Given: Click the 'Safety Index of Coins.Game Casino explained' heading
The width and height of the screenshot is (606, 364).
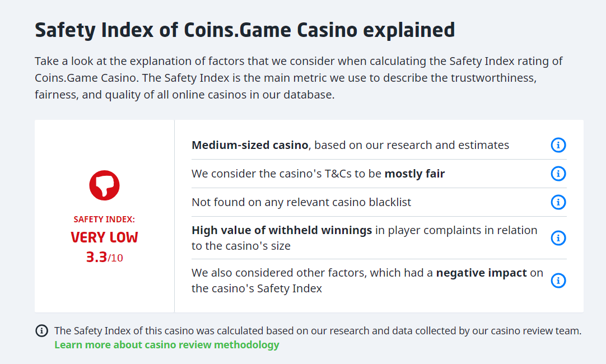Looking at the screenshot, I should pos(245,30).
